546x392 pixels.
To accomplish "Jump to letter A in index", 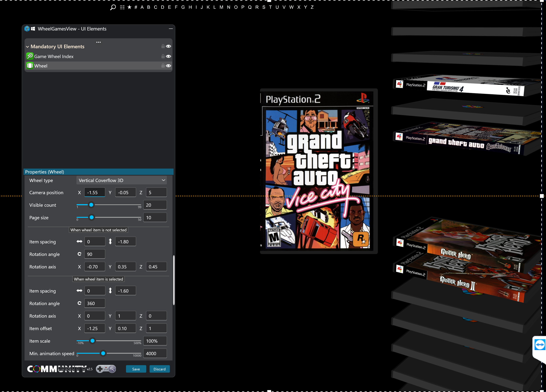I will point(142,7).
